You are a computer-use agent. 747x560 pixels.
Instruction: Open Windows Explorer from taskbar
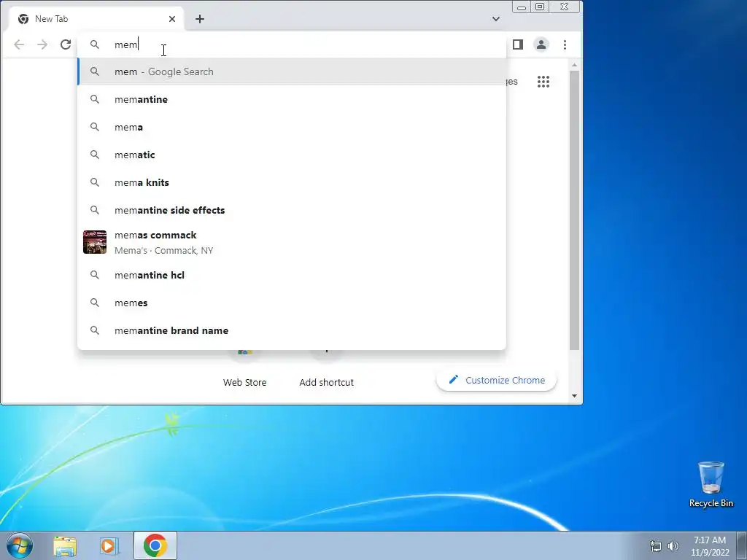coord(65,545)
